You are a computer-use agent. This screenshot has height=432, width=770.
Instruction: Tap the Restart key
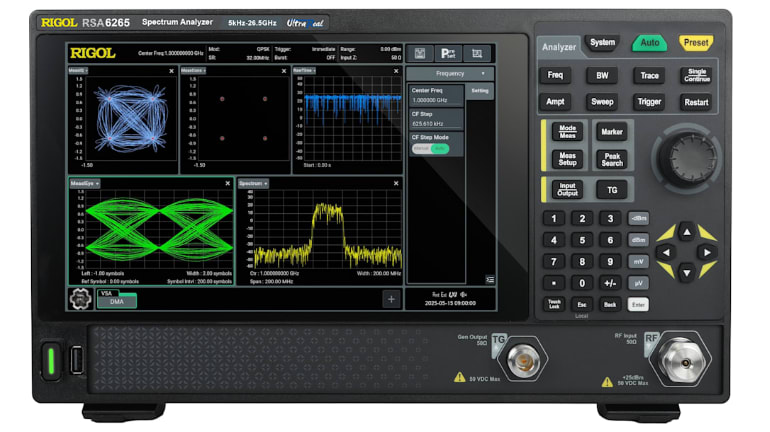(x=696, y=102)
